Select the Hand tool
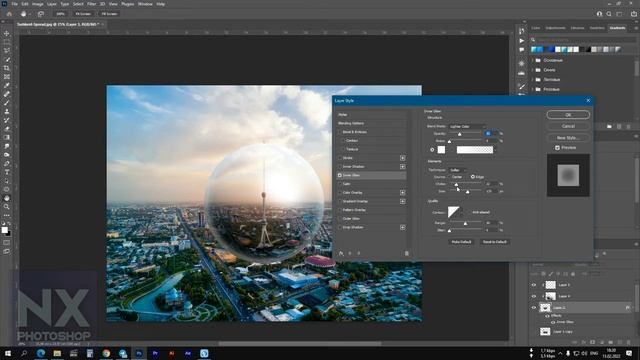The image size is (640, 360). [7, 198]
